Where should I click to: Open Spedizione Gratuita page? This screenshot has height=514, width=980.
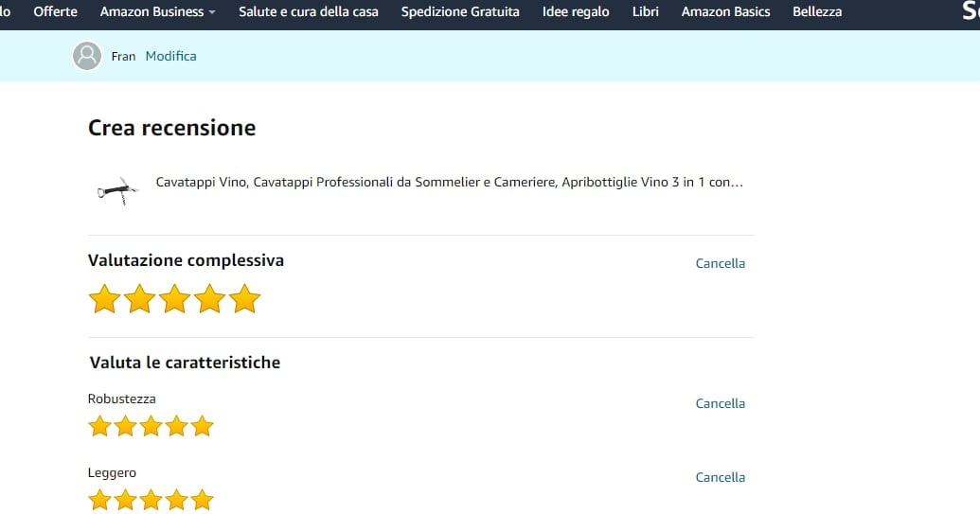coord(460,12)
